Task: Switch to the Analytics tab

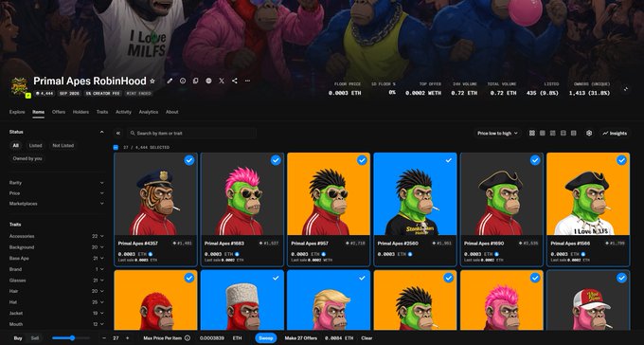Action: pyautogui.click(x=149, y=112)
